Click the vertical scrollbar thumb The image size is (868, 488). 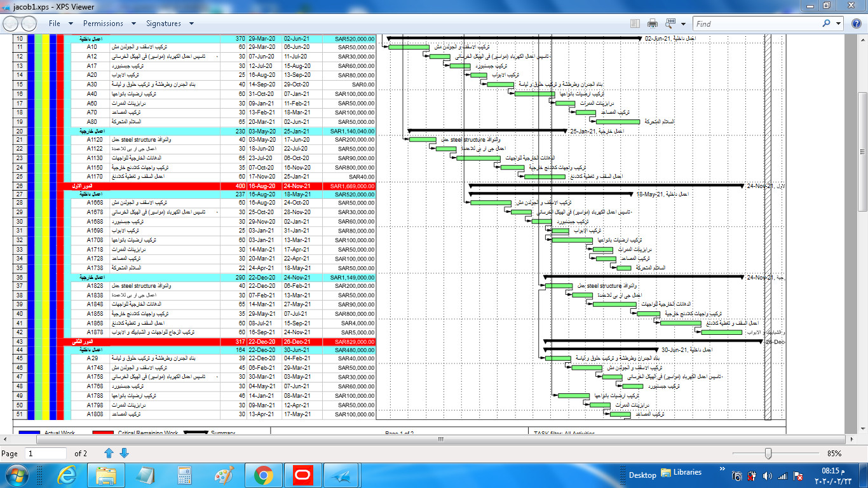click(862, 152)
